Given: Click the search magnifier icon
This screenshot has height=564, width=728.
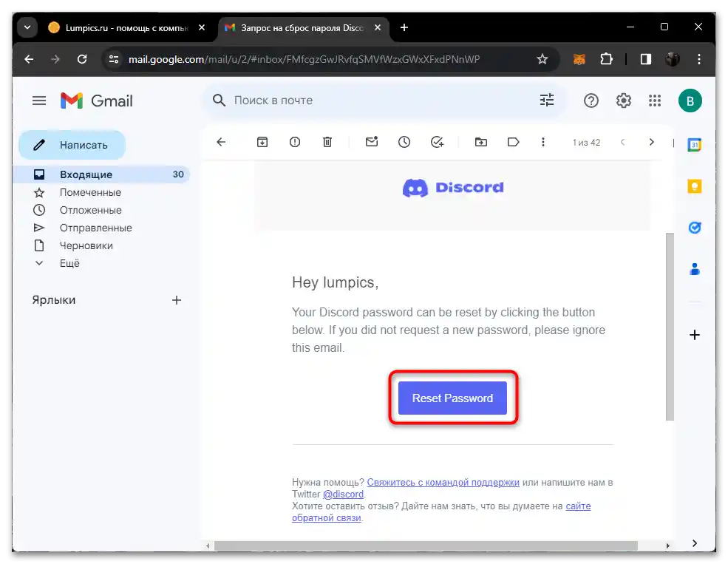Looking at the screenshot, I should click(x=219, y=101).
